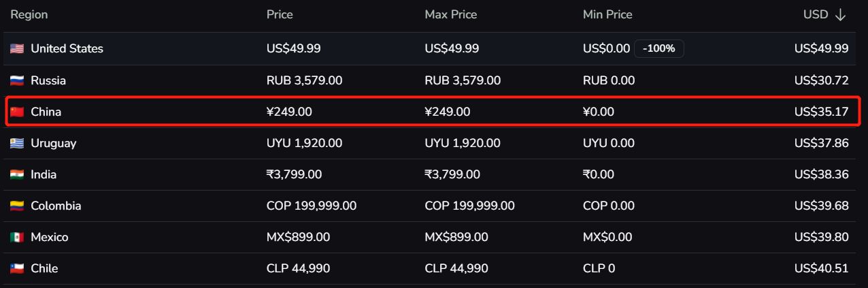Viewport: 868px width, 288px height.
Task: Click the China flag icon
Action: pos(17,112)
